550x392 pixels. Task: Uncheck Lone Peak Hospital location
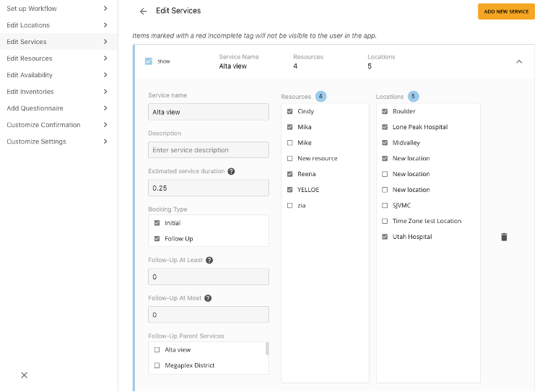point(385,127)
